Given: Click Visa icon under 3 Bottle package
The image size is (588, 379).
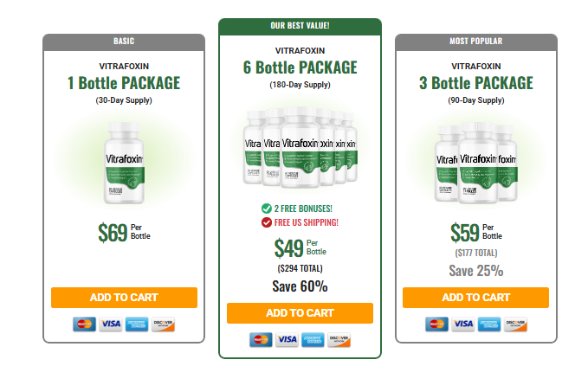Looking at the screenshot, I should tap(463, 324).
